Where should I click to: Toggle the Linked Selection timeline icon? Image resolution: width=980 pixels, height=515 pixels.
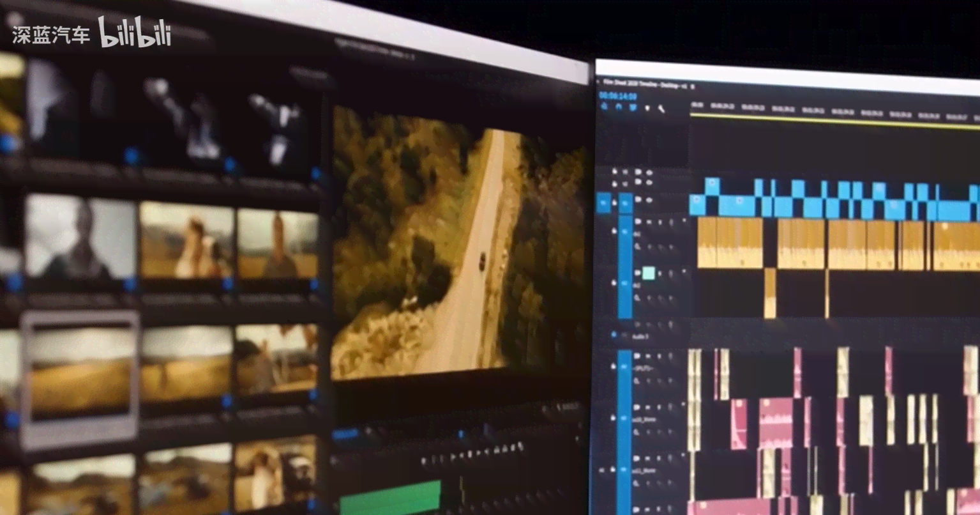(633, 107)
